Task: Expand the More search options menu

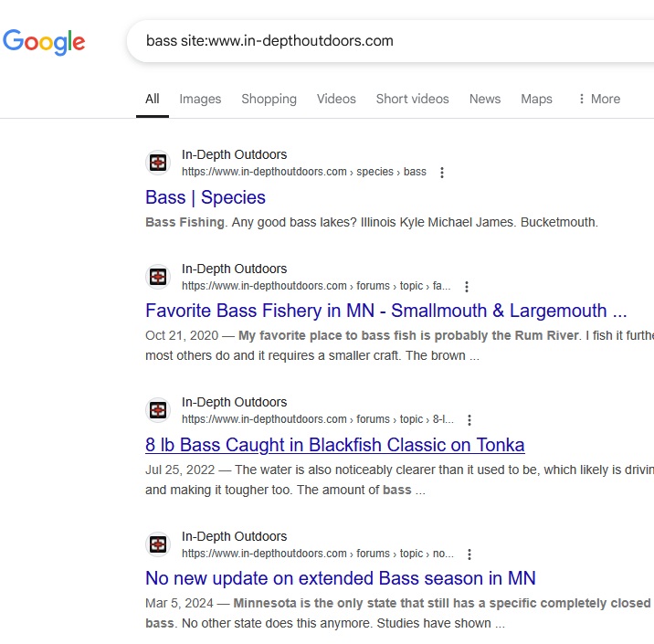Action: 600,99
